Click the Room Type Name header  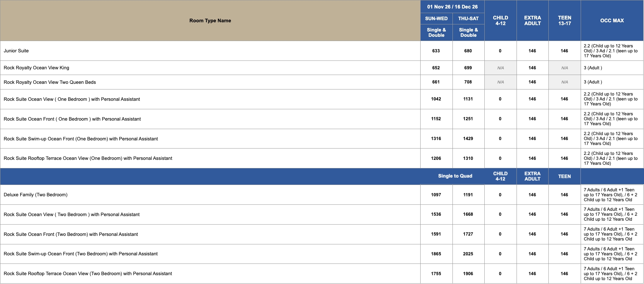point(210,21)
